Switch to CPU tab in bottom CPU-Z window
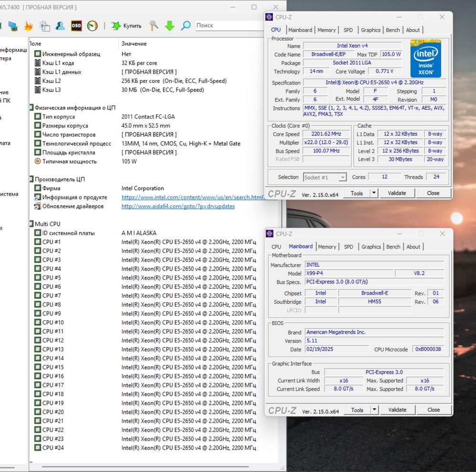 tap(276, 247)
